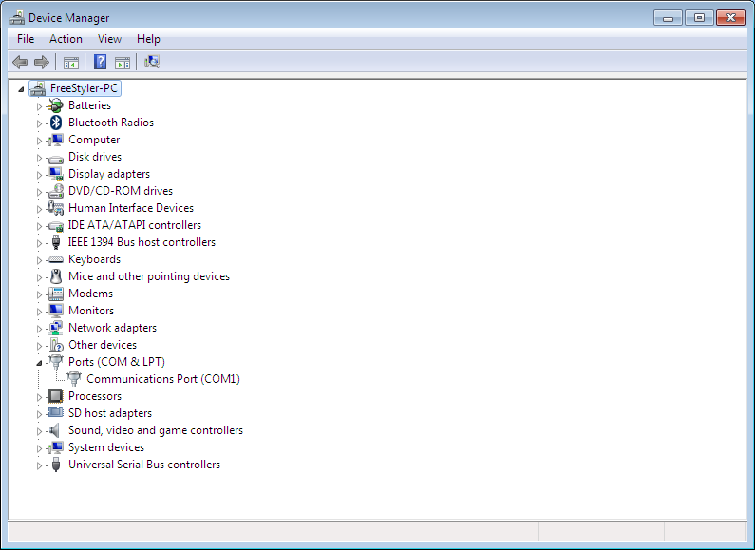Open Help via question mark toolbar icon
Image resolution: width=756 pixels, height=550 pixels.
(101, 62)
